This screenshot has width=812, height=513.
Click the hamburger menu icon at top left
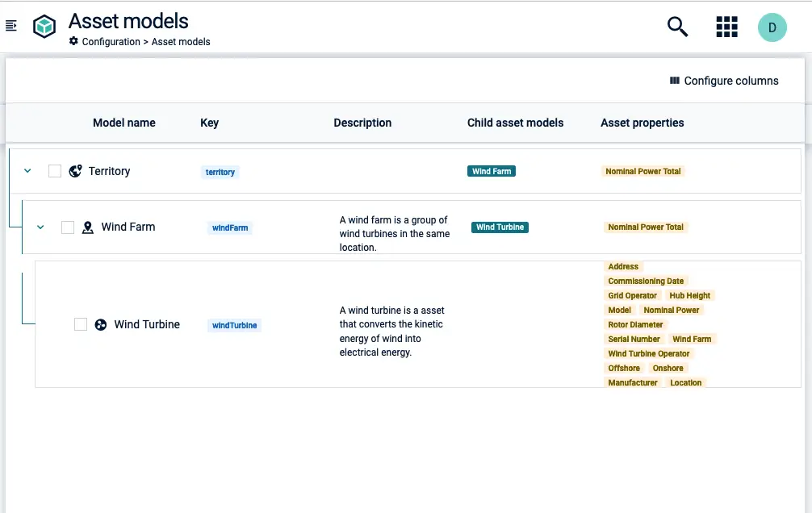(11, 27)
